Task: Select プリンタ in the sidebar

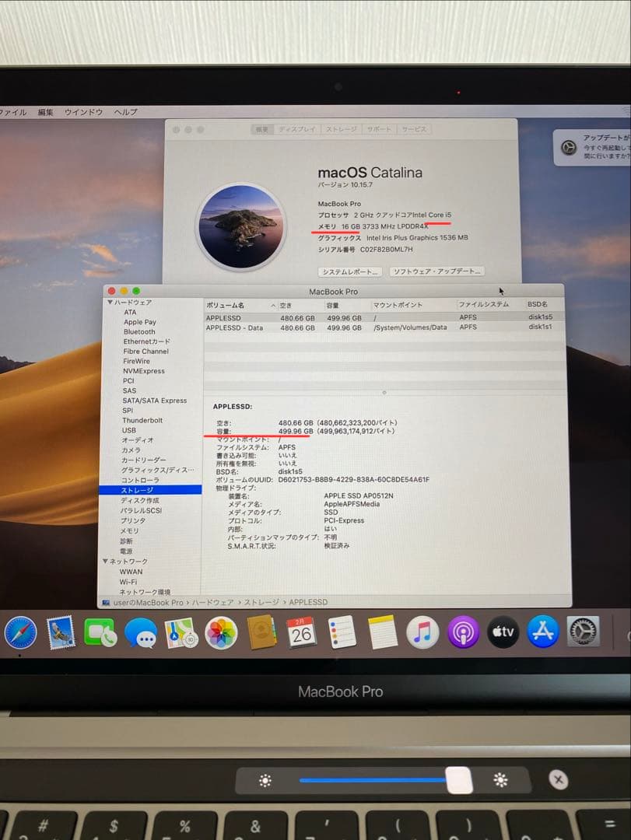Action: [133, 520]
